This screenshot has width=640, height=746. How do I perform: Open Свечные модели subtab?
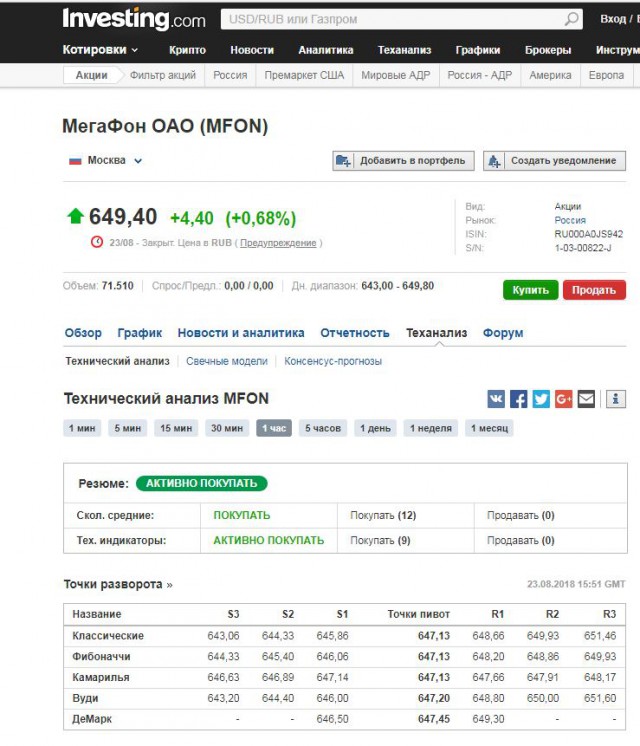click(227, 361)
